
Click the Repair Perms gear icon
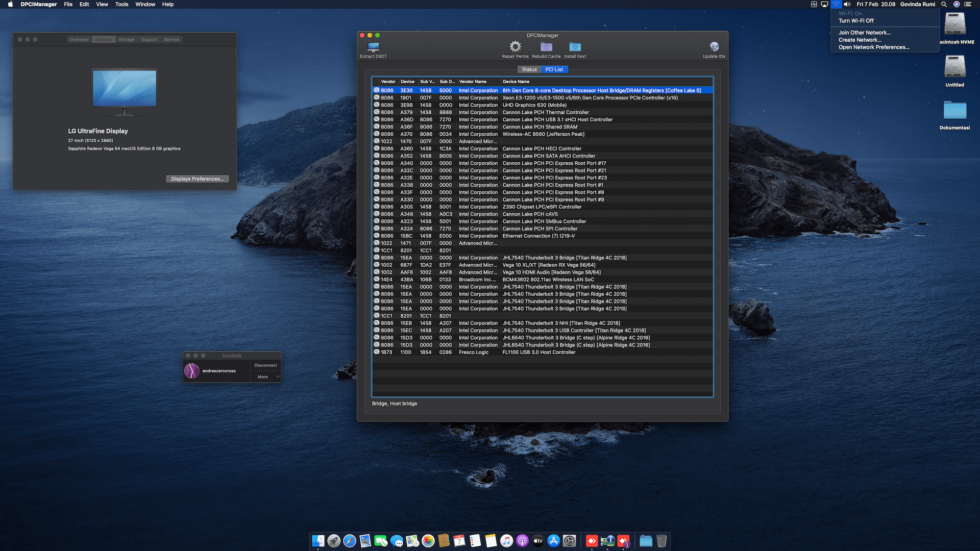coord(515,47)
